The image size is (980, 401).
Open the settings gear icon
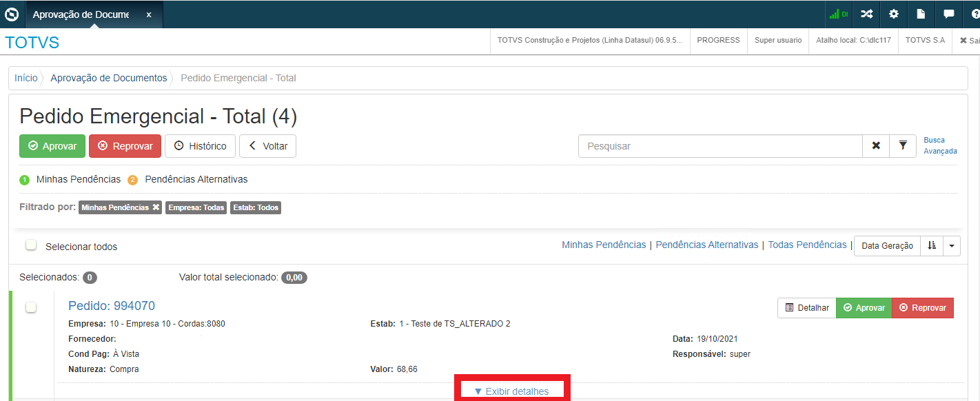click(x=894, y=14)
